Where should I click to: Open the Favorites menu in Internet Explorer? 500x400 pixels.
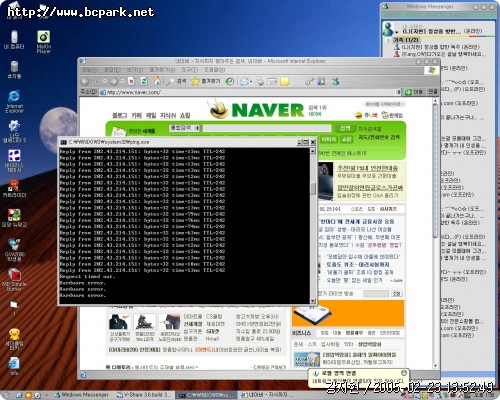(162, 70)
